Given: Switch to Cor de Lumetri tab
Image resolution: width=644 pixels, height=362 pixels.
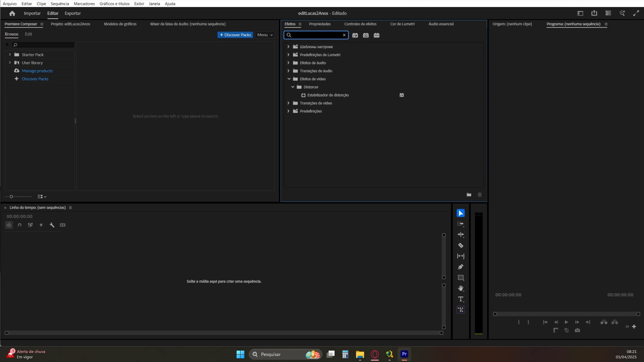Looking at the screenshot, I should click(402, 24).
